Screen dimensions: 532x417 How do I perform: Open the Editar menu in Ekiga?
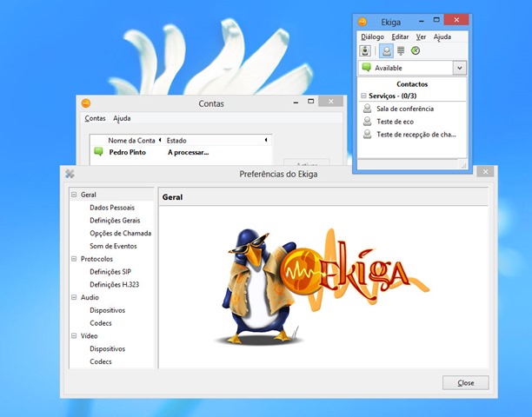coord(400,36)
